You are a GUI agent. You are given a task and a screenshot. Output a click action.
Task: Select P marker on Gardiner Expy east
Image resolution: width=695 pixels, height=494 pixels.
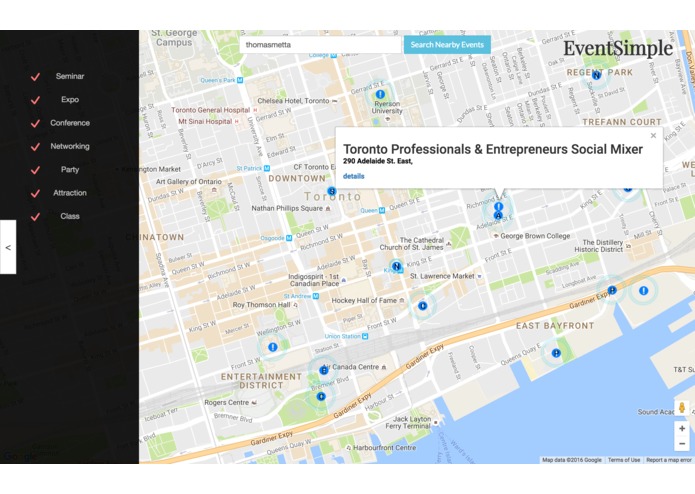pyautogui.click(x=612, y=290)
